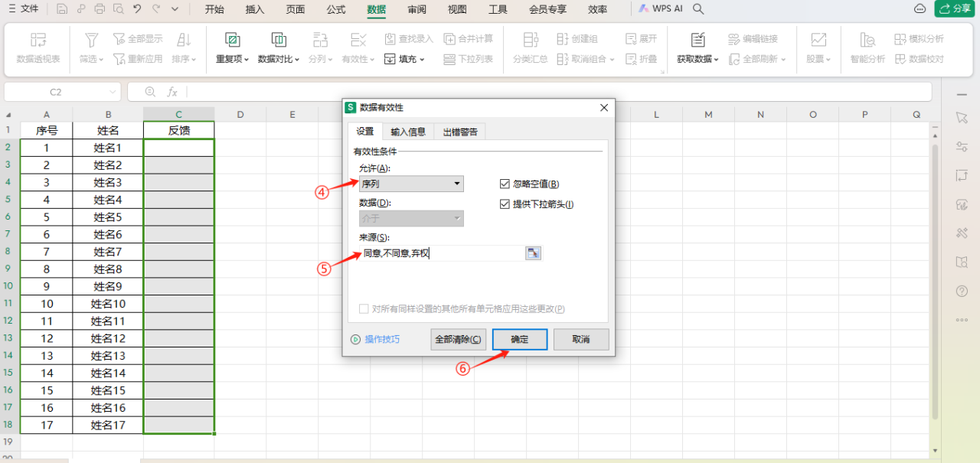
Task: Open the 开始 Home ribbon tab
Action: 214,9
